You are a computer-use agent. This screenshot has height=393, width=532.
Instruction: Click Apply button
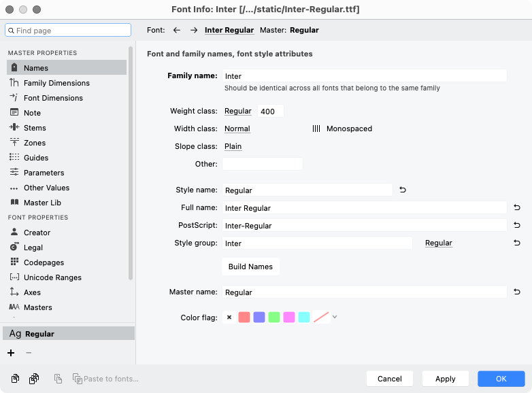point(445,379)
